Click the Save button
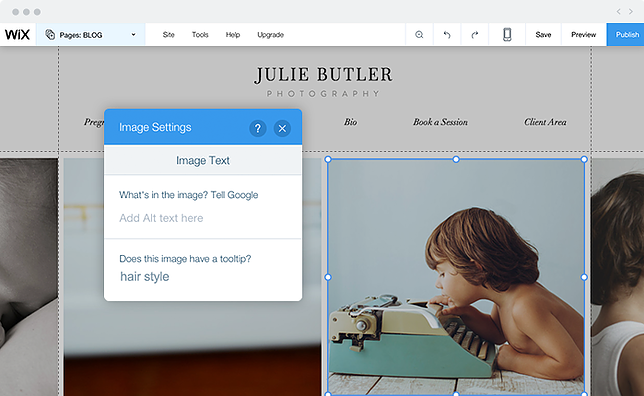Viewport: 644px width, 396px height. pos(543,35)
